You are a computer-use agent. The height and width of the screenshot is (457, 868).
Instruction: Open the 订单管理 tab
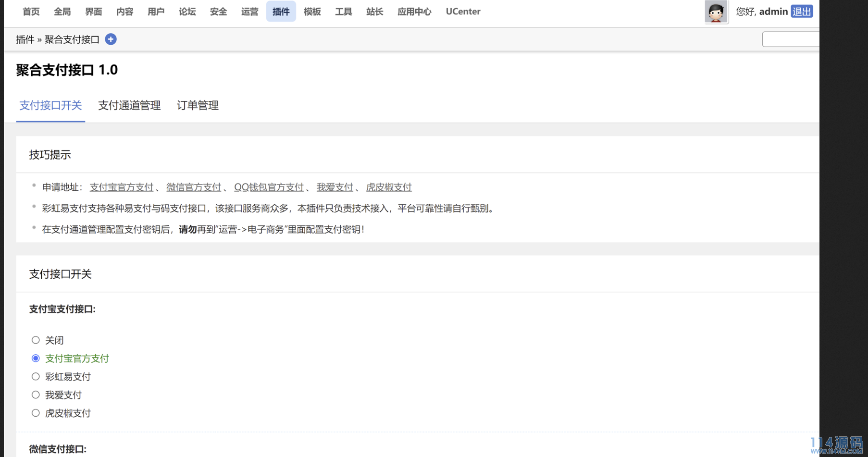198,105
